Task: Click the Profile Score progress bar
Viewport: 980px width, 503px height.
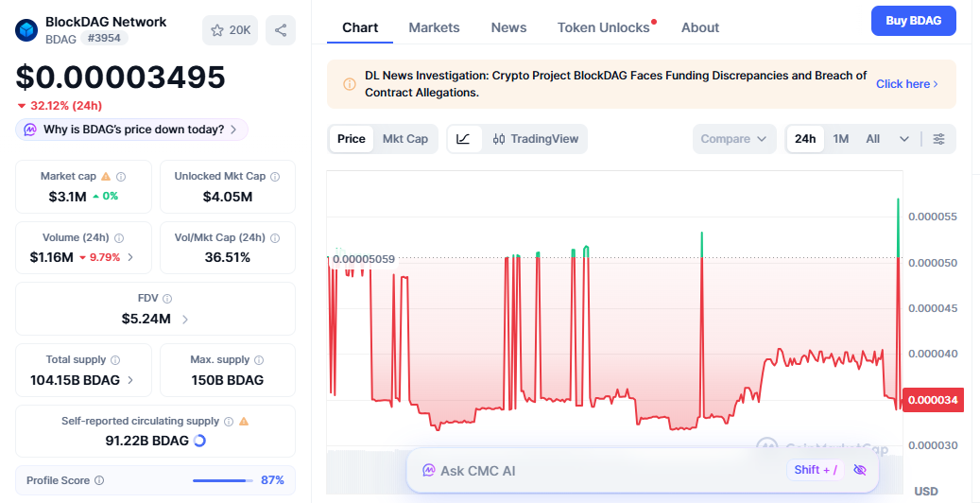Action: point(223,480)
